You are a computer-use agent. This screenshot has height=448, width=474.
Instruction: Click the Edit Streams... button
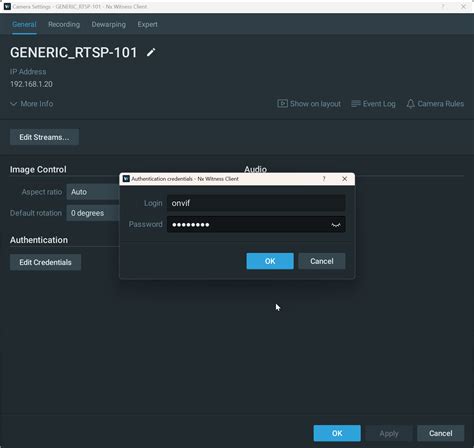tap(44, 137)
